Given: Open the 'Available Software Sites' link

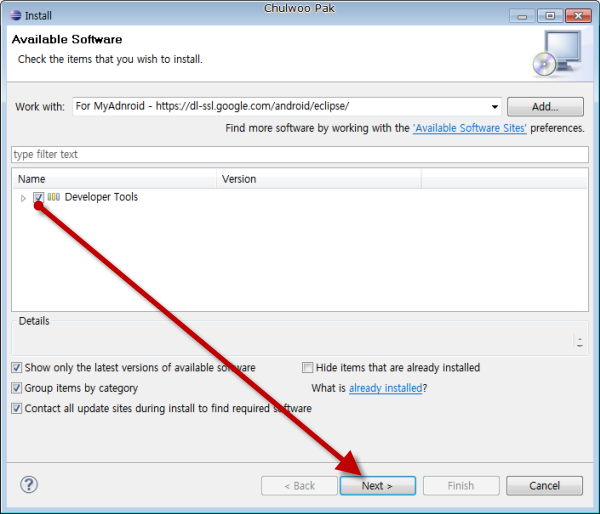Looking at the screenshot, I should 470,128.
